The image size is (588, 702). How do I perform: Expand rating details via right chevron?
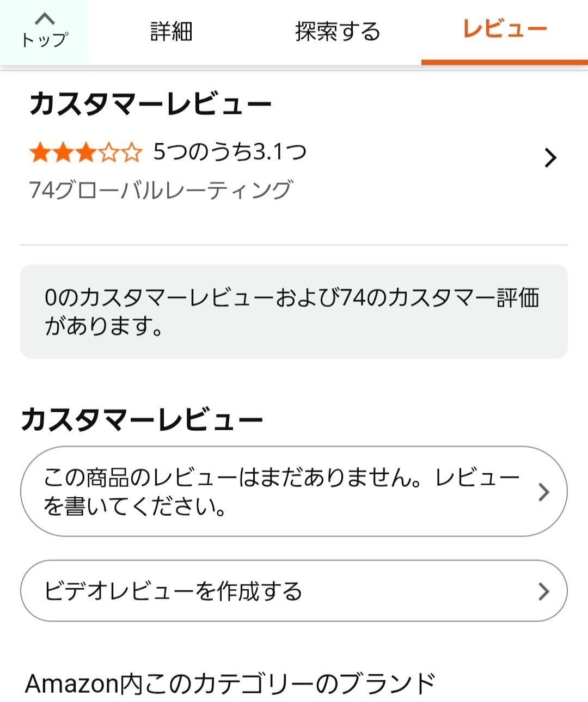click(x=550, y=158)
